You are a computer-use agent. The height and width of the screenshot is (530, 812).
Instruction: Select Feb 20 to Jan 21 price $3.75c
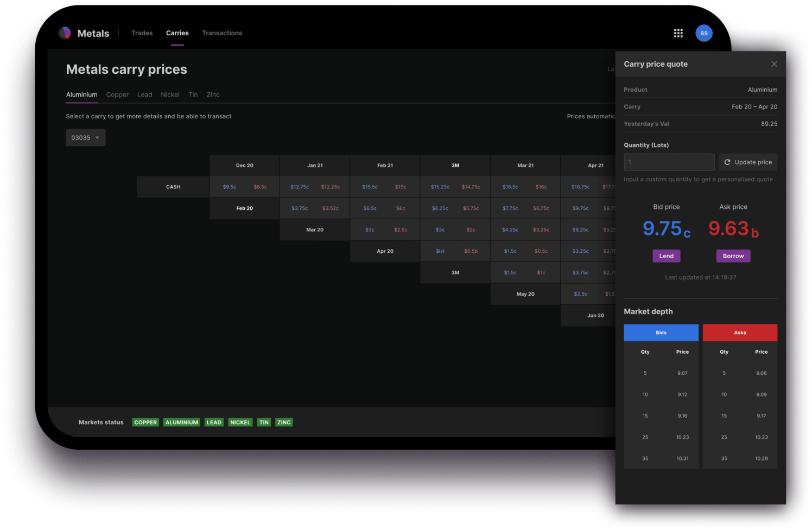[x=300, y=208]
